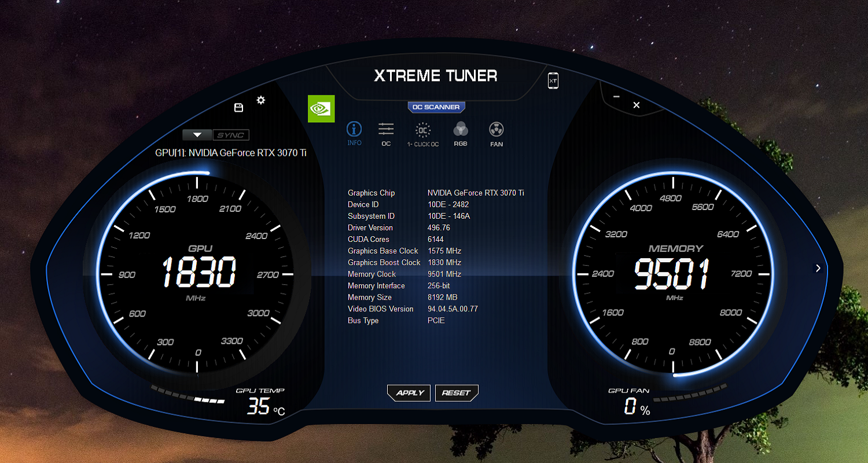Expand the right-side chevron panel arrow
The height and width of the screenshot is (463, 868).
coord(818,268)
